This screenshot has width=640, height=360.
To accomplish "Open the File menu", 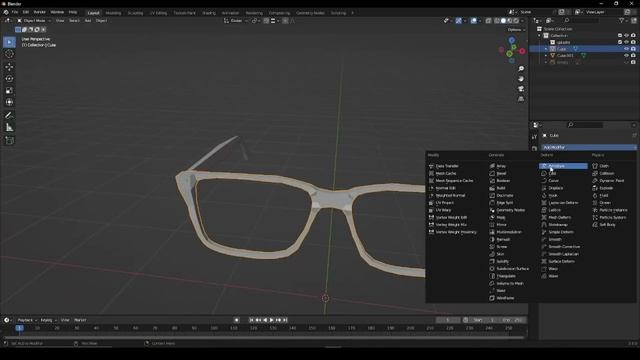I will 15,13.
